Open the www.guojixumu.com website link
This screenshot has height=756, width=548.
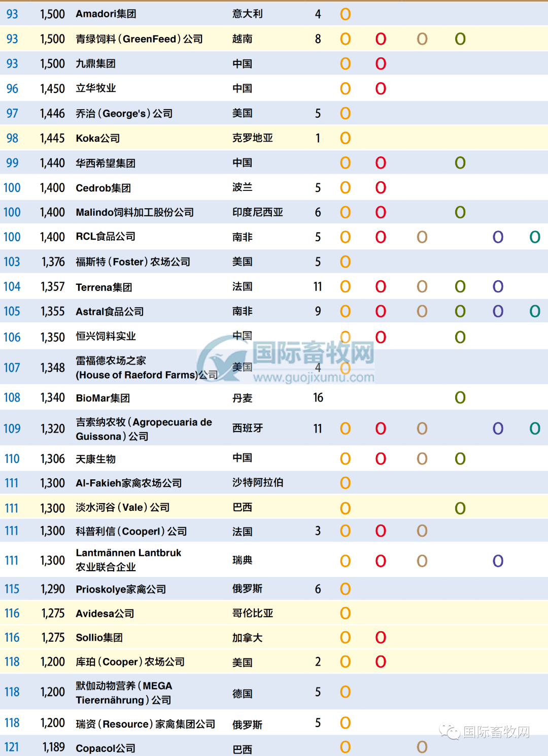pyautogui.click(x=313, y=378)
